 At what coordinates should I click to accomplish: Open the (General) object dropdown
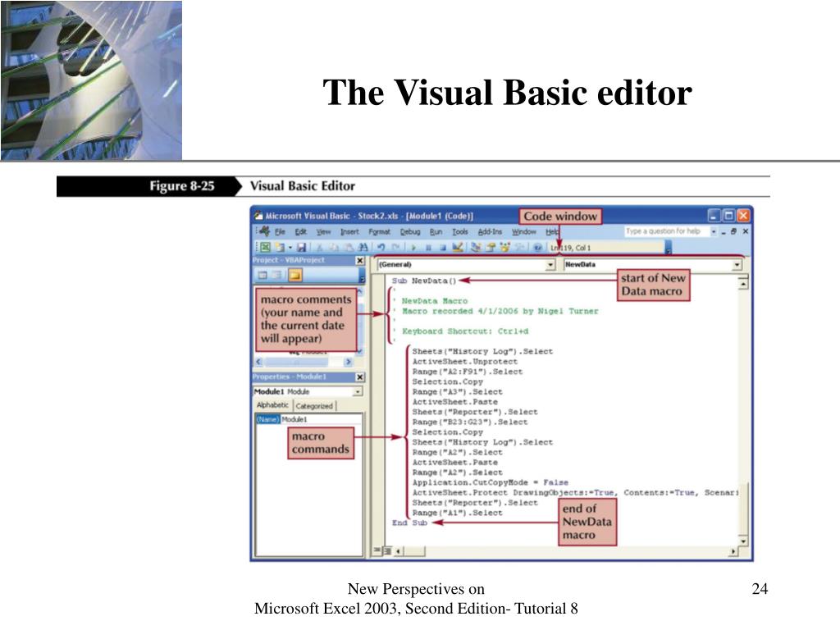pos(550,265)
